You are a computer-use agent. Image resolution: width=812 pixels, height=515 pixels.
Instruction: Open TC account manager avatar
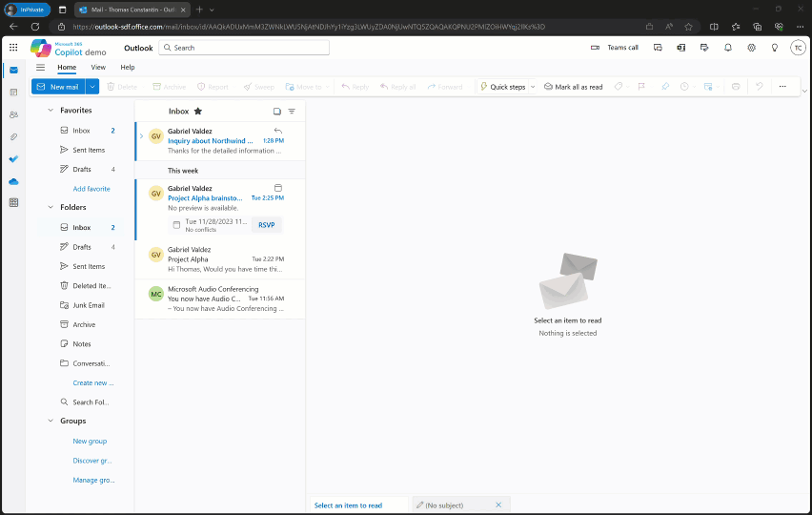coord(798,48)
